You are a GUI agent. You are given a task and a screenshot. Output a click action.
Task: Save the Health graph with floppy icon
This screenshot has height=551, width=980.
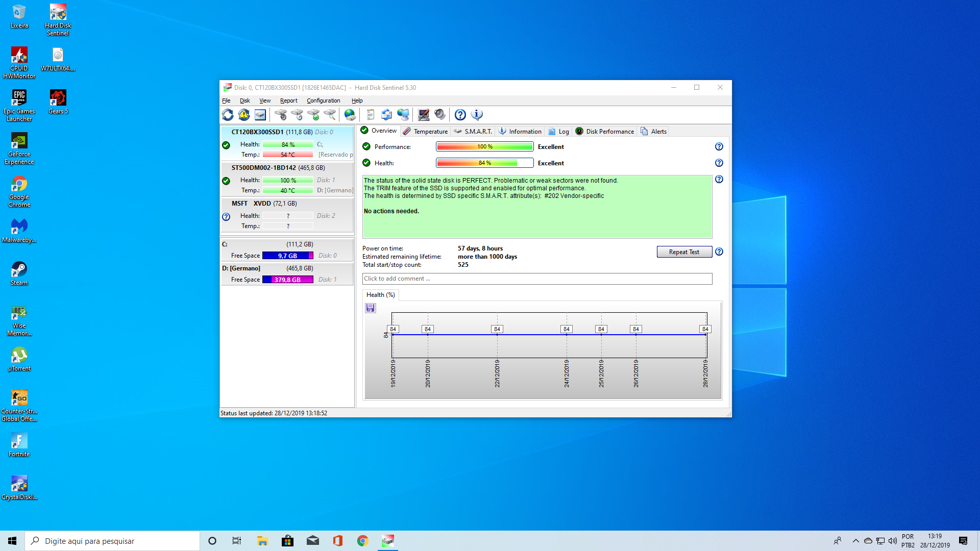pyautogui.click(x=371, y=308)
